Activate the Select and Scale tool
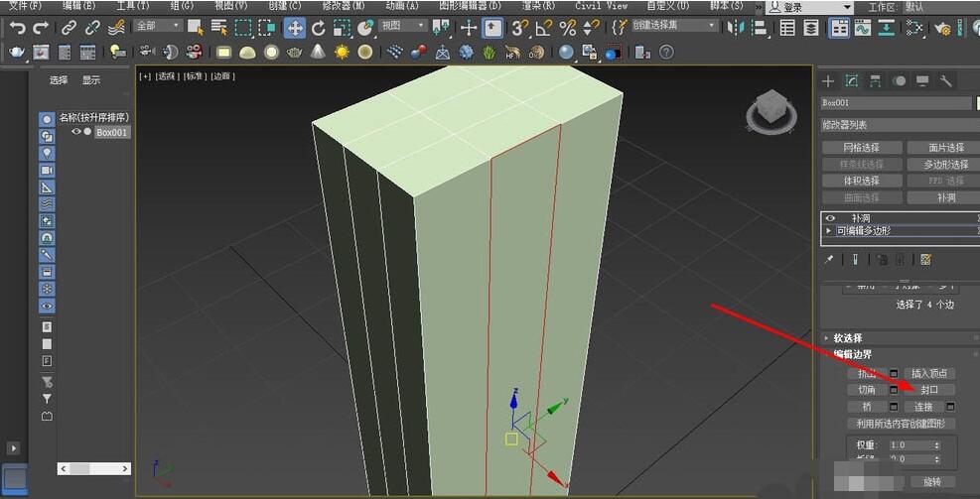The image size is (980, 499). pos(342,28)
